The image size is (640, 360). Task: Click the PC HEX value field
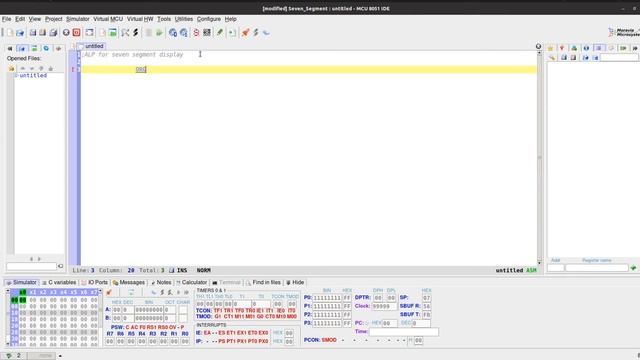pyautogui.click(x=389, y=323)
